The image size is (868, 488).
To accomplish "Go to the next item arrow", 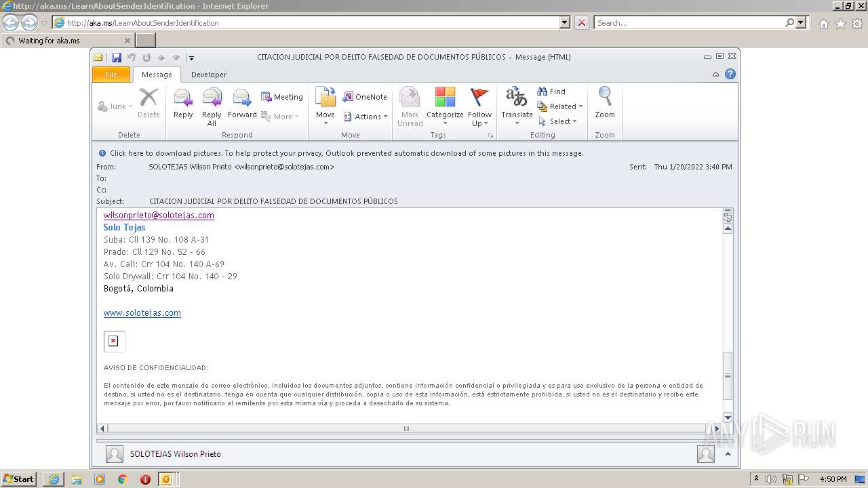I will [176, 58].
